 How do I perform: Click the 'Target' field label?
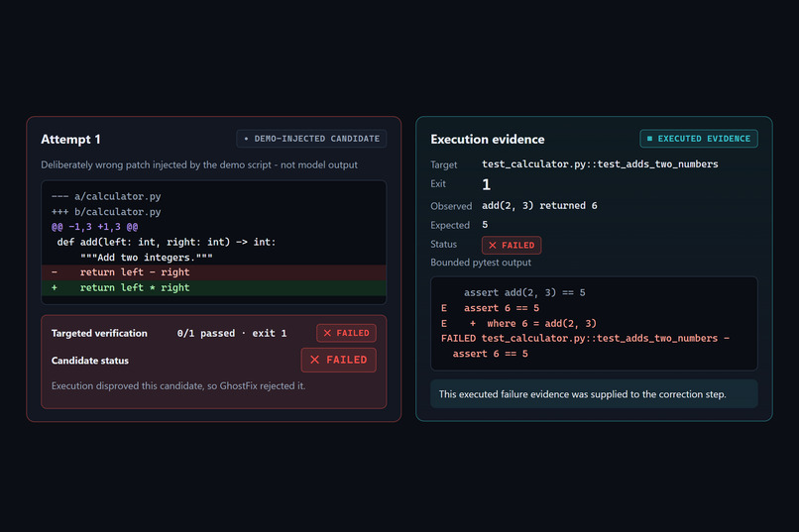coord(444,164)
